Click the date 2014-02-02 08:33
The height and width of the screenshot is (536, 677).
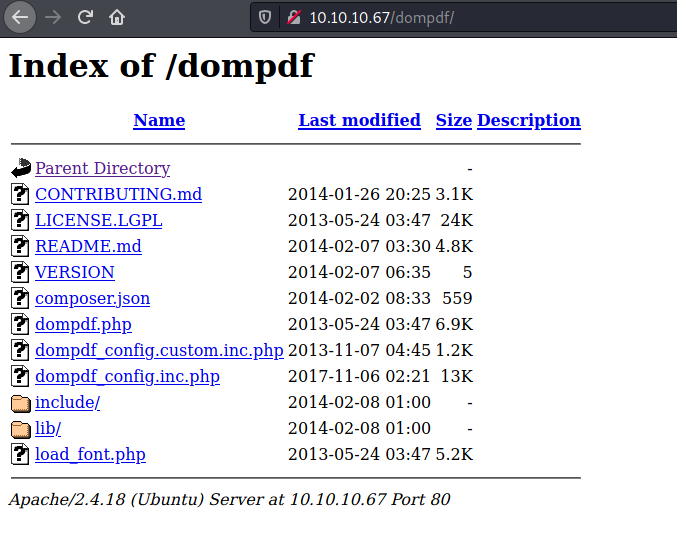359,298
